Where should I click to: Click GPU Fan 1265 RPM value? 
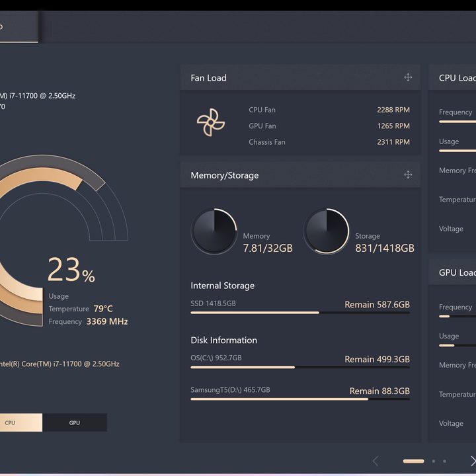(x=393, y=126)
